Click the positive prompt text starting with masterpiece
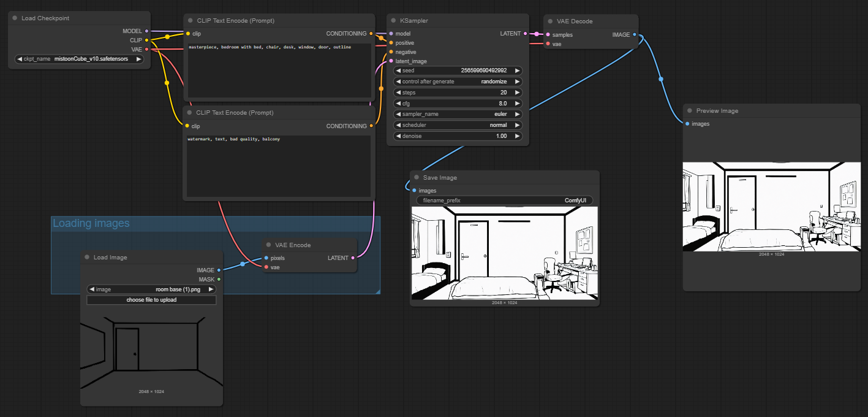The height and width of the screenshot is (417, 868). pyautogui.click(x=270, y=47)
